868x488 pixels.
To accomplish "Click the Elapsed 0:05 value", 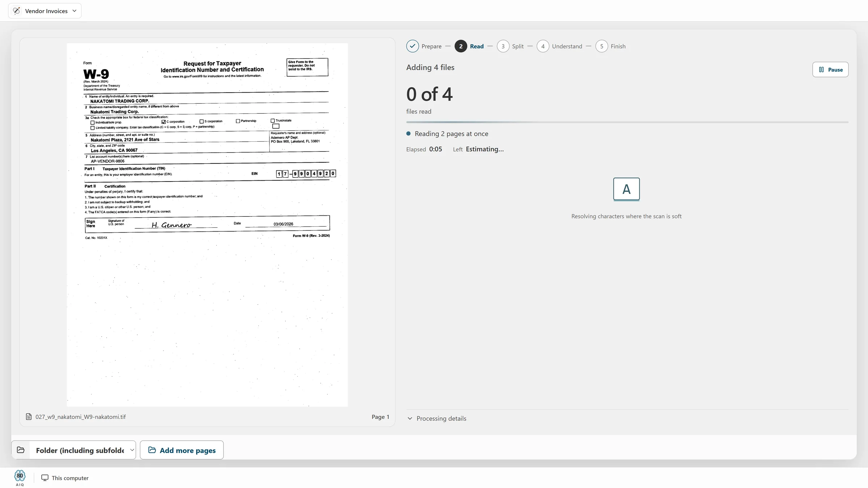I will click(x=435, y=149).
